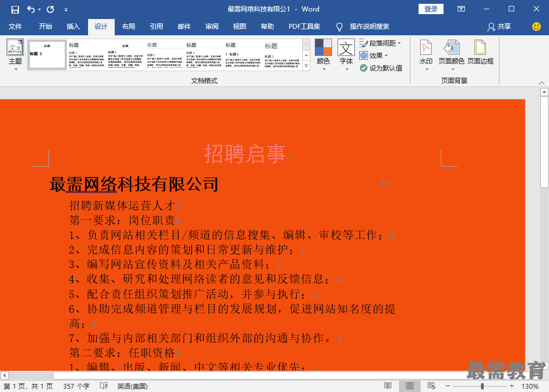549x392 pixels.
Task: Open the undo history dropdown arrow
Action: 39,9
